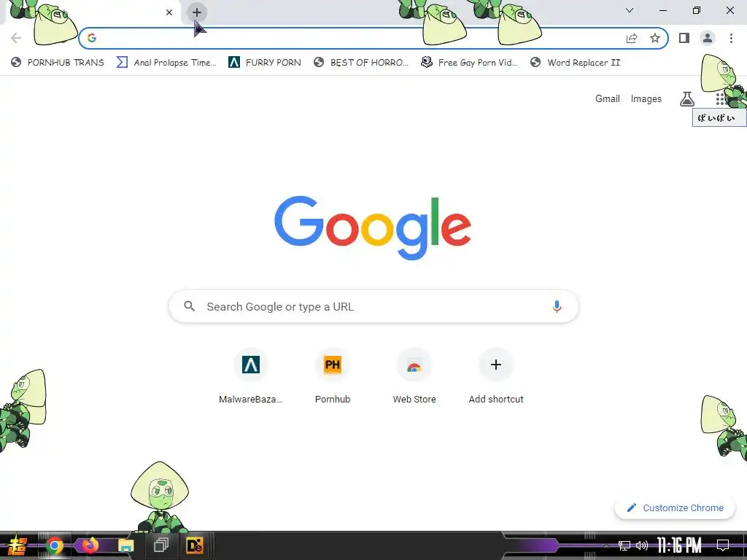Click the globe icon of Word Replacer II
747x560 pixels.
535,63
